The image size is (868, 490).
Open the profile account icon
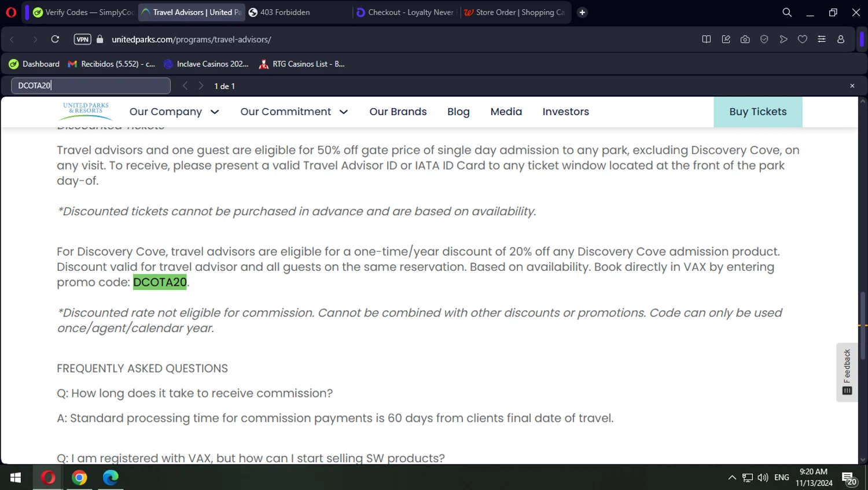tap(841, 39)
